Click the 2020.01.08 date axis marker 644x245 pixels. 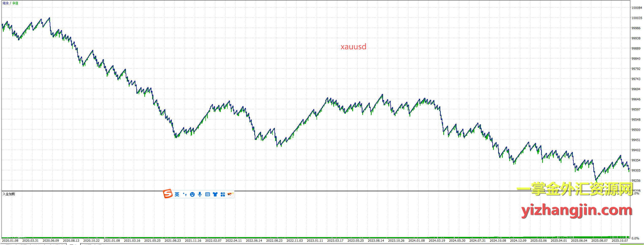click(10, 240)
